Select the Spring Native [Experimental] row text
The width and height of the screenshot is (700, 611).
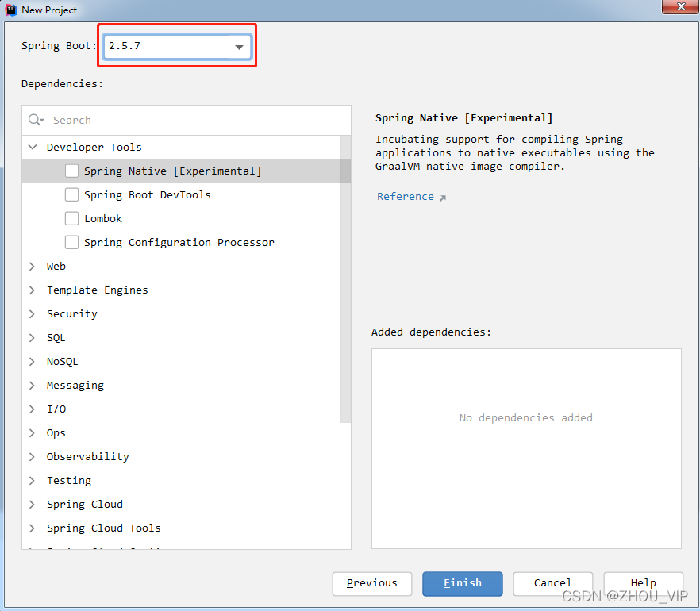click(x=173, y=171)
